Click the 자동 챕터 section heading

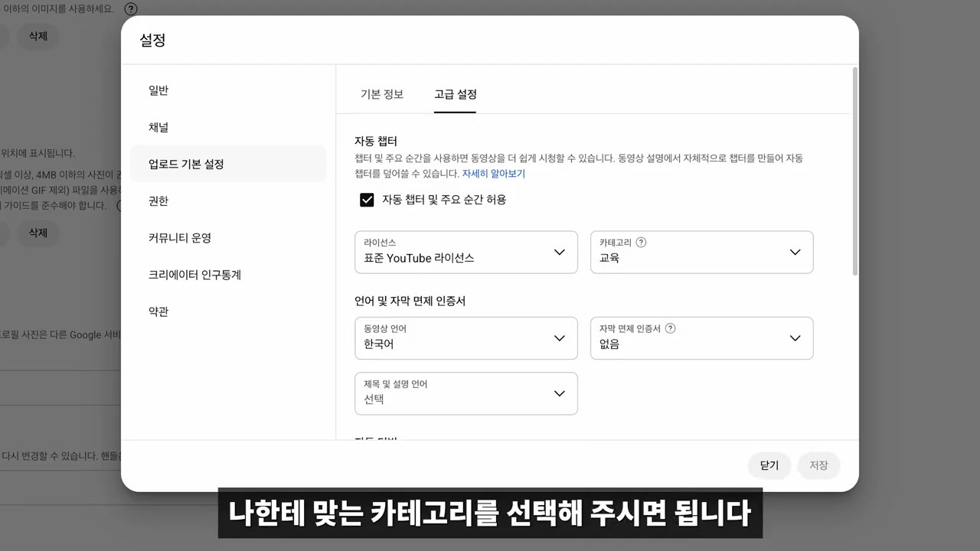(376, 141)
